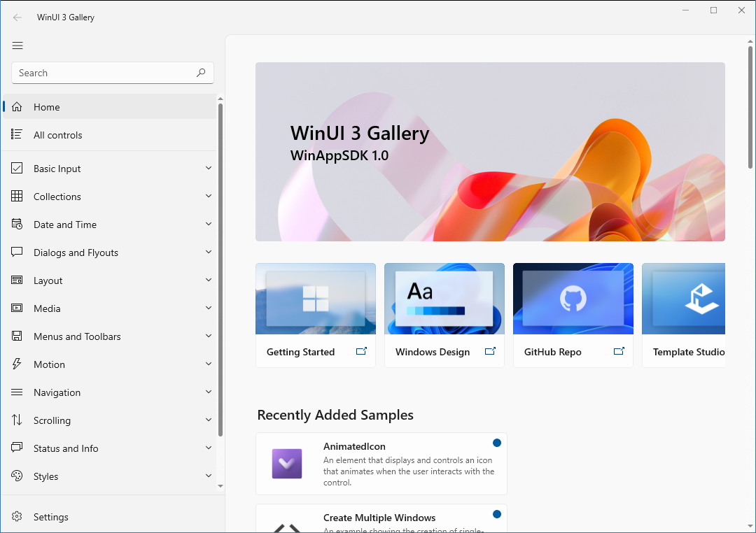Click the Scrolling arrows icon
Image resolution: width=756 pixels, height=533 pixels.
17,420
